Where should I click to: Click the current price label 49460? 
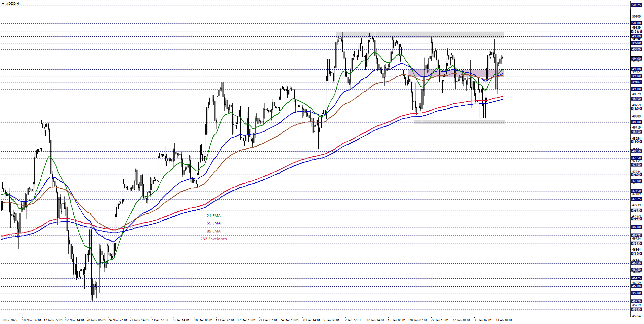636,59
